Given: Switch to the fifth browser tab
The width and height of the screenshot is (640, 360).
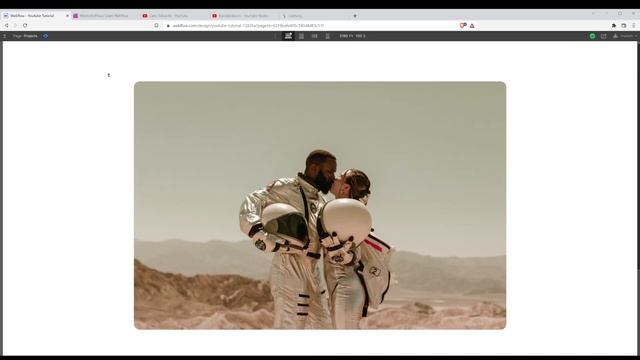Looking at the screenshot, I should [313, 16].
